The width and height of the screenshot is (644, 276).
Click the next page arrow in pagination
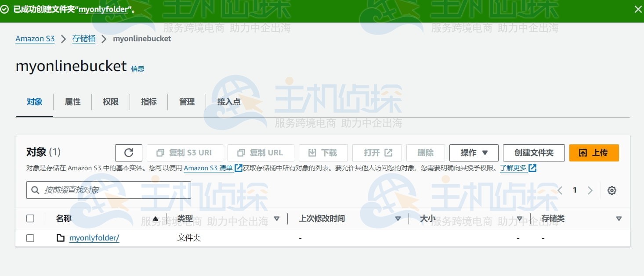[590, 190]
